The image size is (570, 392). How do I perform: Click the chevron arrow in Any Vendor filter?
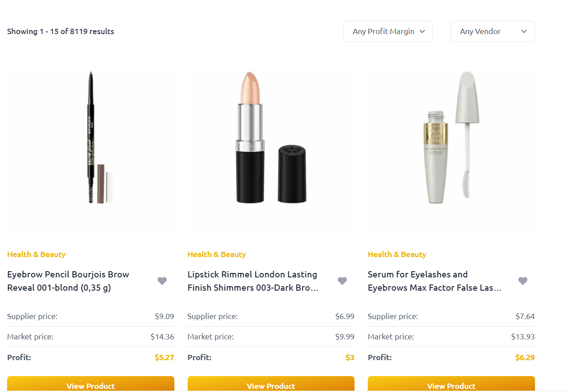524,31
